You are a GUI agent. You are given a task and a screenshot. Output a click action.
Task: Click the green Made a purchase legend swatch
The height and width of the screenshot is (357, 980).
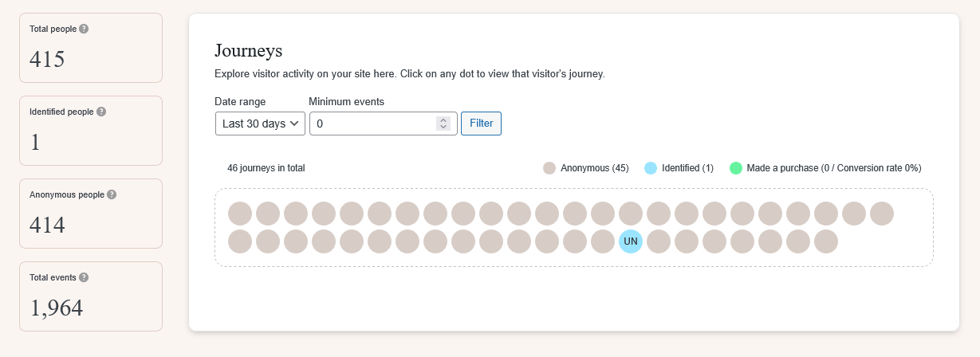pyautogui.click(x=736, y=168)
